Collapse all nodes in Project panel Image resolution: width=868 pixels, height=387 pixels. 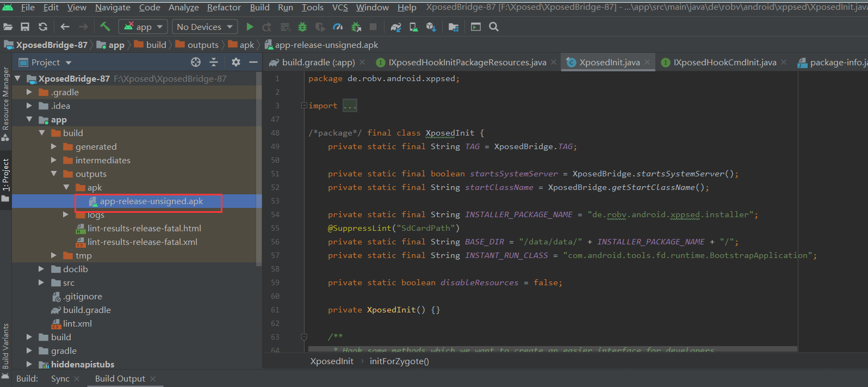[214, 62]
